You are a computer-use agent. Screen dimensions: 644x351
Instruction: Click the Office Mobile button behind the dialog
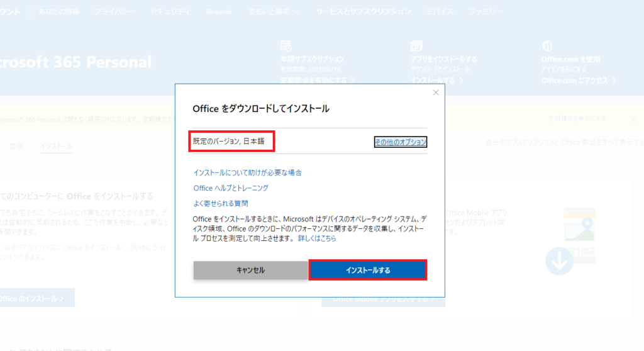click(x=384, y=301)
